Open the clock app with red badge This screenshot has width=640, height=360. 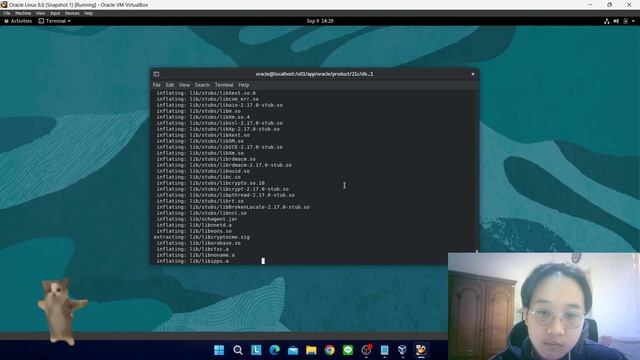coord(366,350)
